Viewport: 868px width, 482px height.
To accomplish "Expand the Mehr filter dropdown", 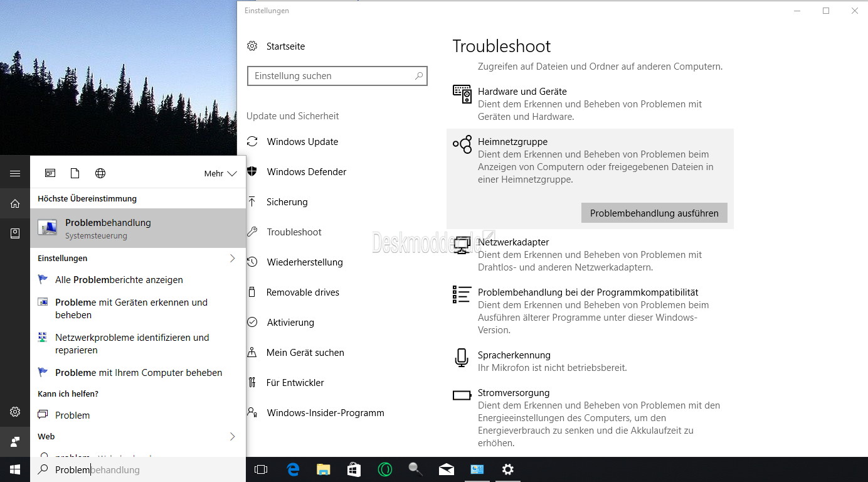I will (x=220, y=174).
